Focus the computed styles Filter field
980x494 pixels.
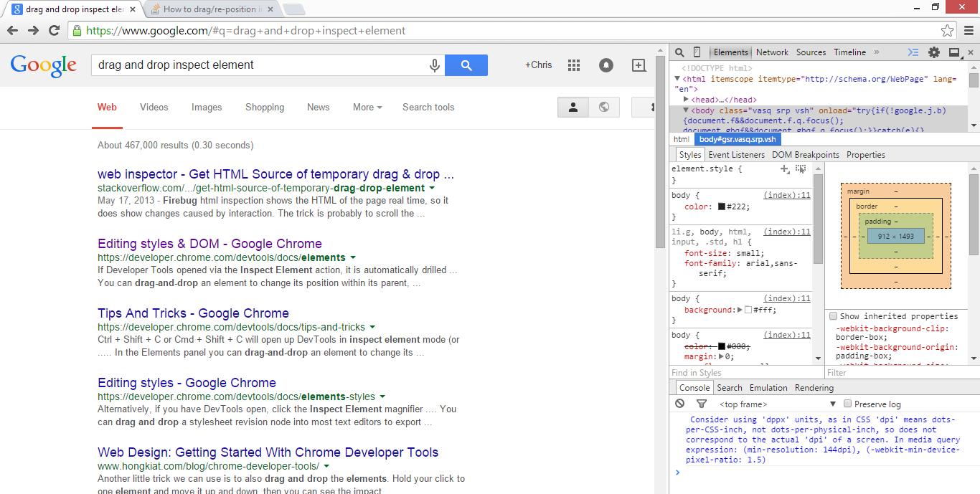tap(903, 373)
